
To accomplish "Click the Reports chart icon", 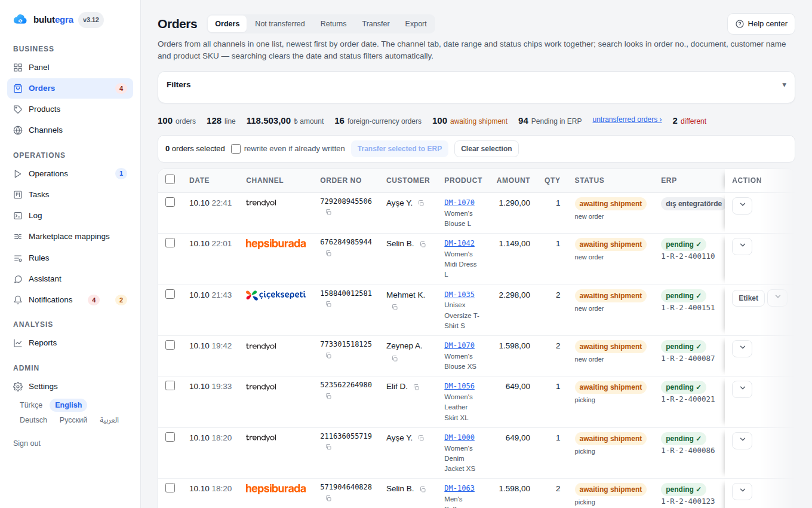I will pyautogui.click(x=18, y=343).
